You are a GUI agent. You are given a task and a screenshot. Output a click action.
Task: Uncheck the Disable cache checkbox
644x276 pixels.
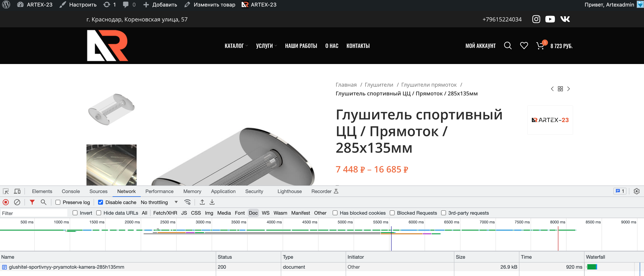point(101,202)
